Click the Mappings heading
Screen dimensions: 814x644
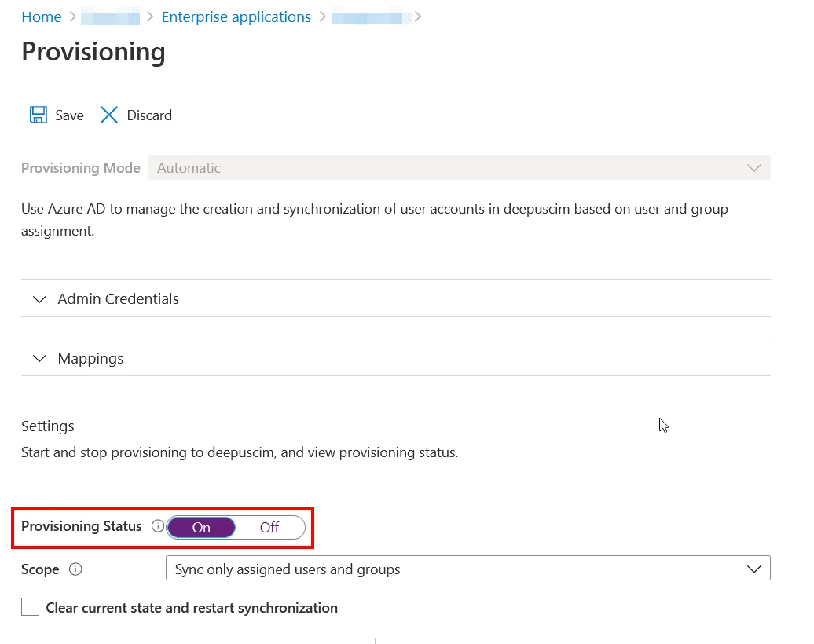[x=90, y=359]
